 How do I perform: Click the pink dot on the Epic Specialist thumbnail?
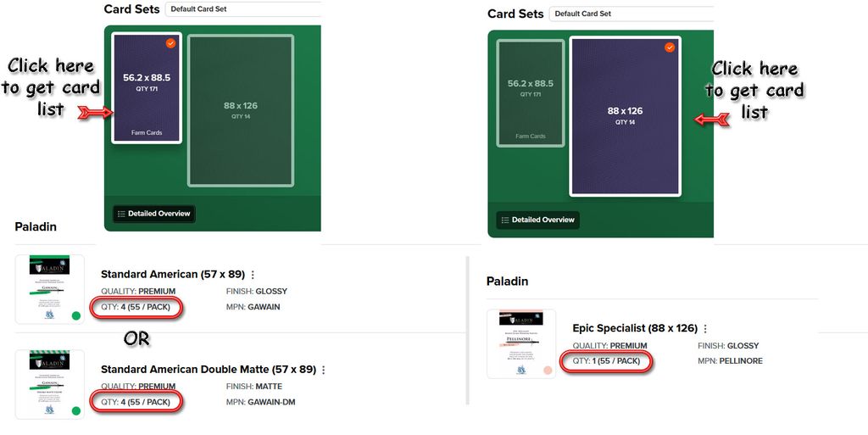548,371
